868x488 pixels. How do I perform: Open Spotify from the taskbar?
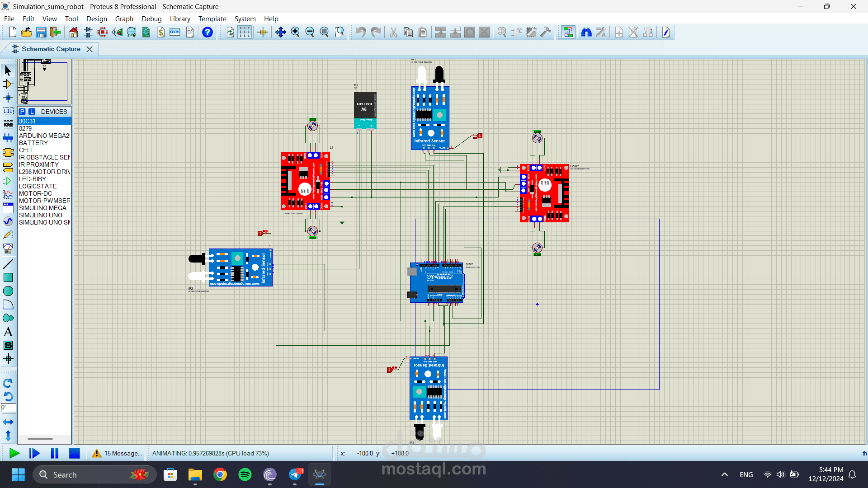click(x=245, y=474)
